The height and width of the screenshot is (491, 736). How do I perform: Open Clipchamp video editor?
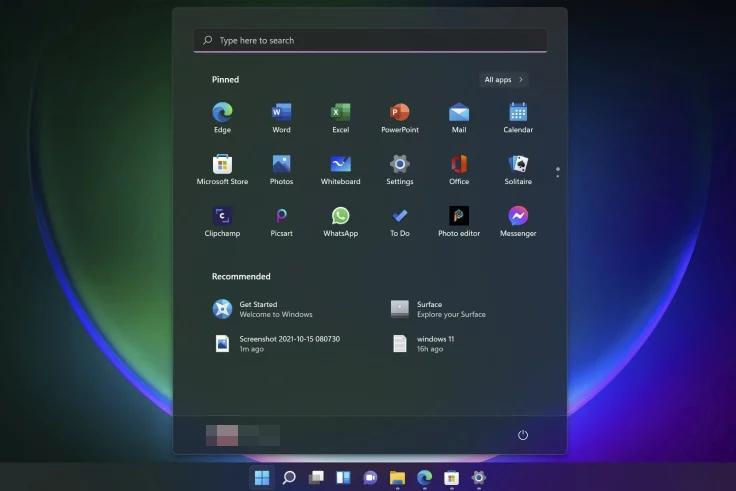(x=222, y=221)
